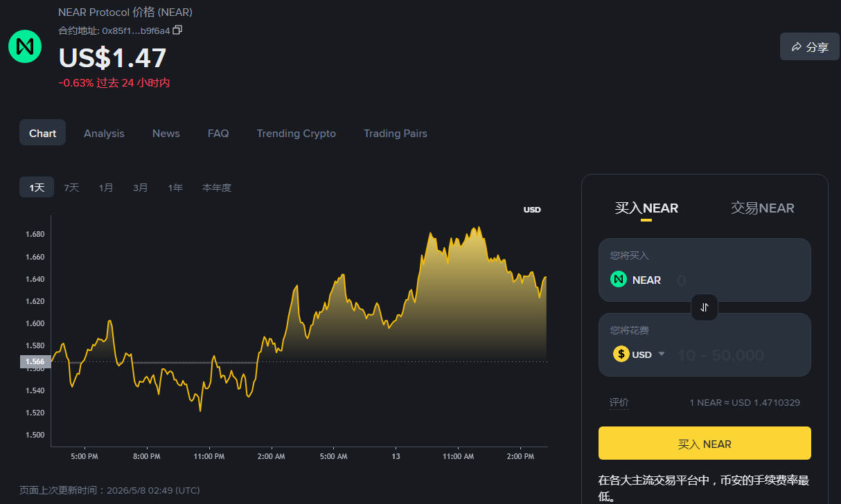This screenshot has height=504, width=841.
Task: Click the 1.680 y-axis label
Action: tap(35, 234)
